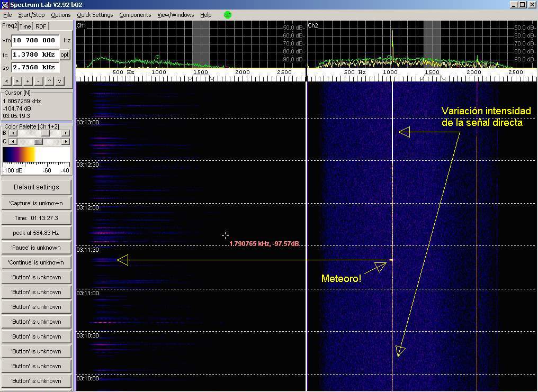Switch to the RDF tab

tap(41, 26)
